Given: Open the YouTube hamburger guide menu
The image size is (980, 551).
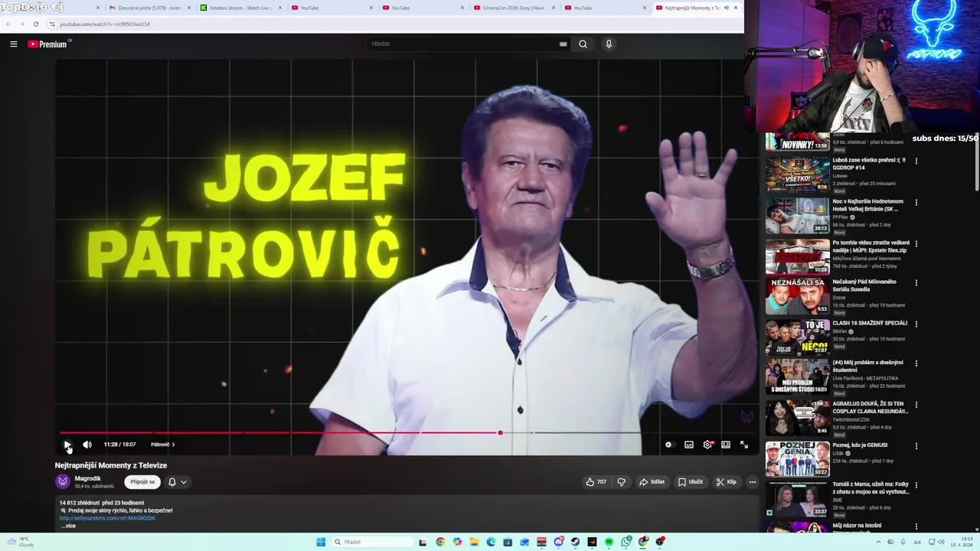Looking at the screenshot, I should (x=14, y=44).
